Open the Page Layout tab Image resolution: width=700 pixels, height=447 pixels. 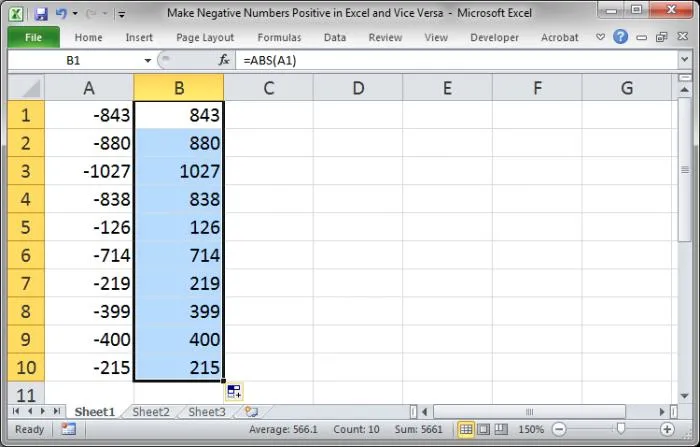point(205,38)
